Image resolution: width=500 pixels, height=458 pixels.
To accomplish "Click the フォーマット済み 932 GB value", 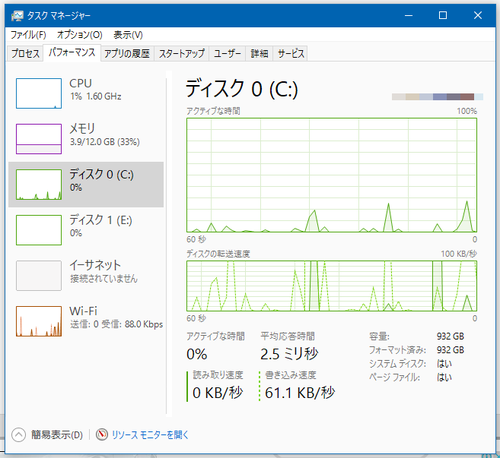I will click(450, 350).
